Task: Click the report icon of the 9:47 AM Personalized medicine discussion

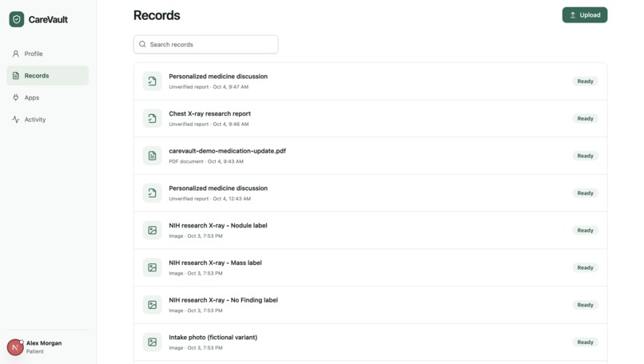Action: point(152,81)
